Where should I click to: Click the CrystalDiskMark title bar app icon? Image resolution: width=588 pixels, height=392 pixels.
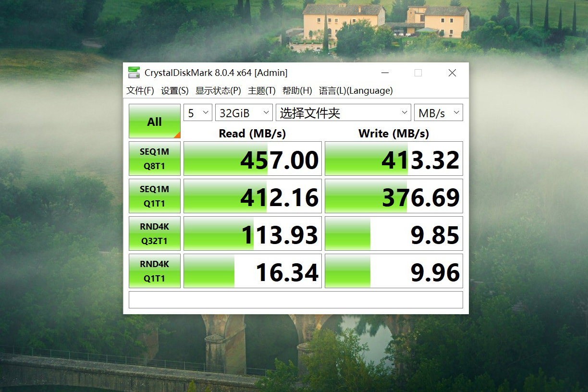pos(134,73)
